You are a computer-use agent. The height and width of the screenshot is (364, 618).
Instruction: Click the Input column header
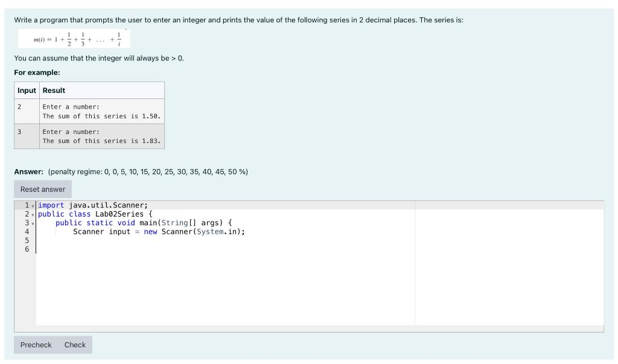coord(27,91)
